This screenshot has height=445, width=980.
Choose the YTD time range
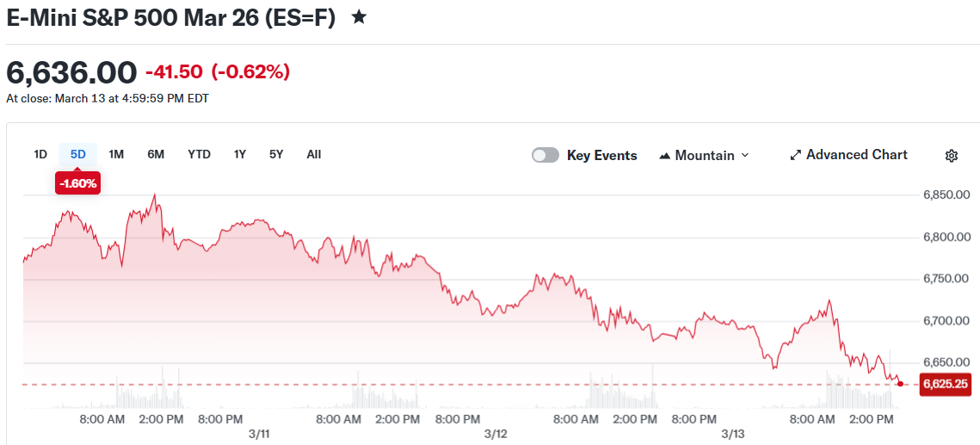point(200,154)
